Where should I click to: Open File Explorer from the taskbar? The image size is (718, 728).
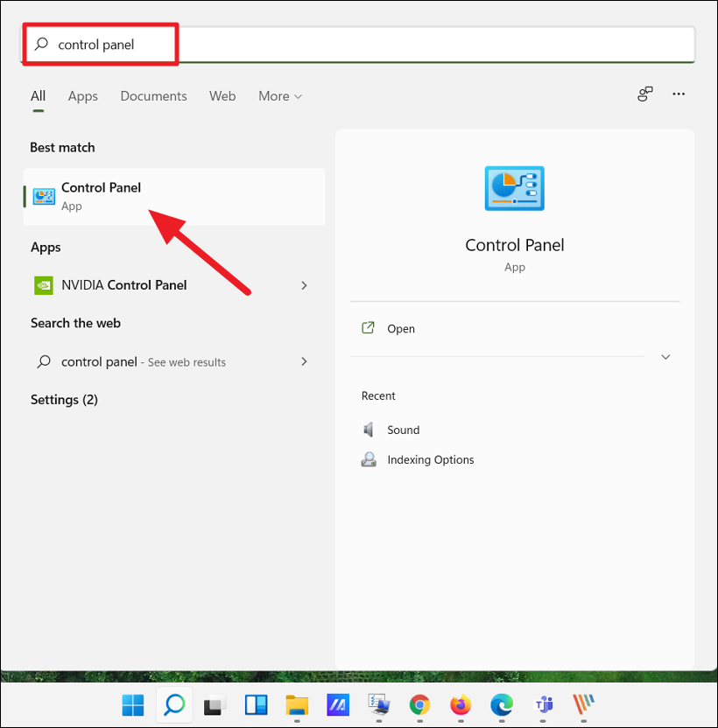point(297,705)
